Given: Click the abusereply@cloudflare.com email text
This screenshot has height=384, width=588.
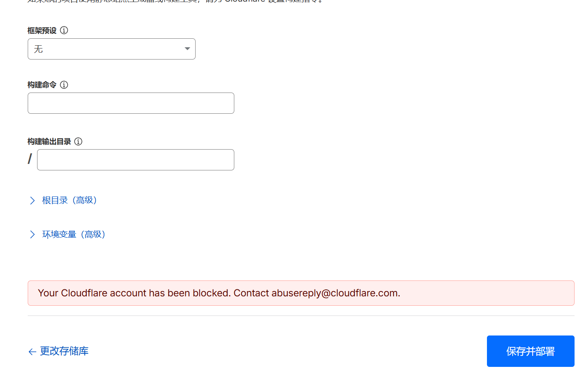Looking at the screenshot, I should pos(334,293).
